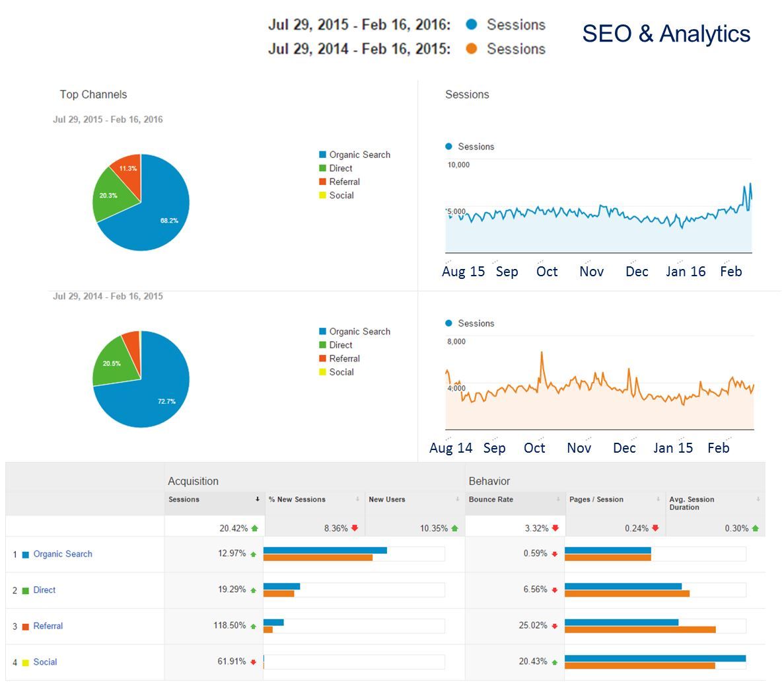The image size is (784, 684).
Task: Click the 20.43% Social bounce rate value
Action: point(533,662)
